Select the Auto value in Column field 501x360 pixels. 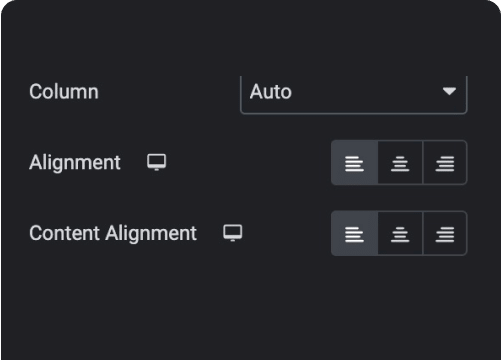[271, 92]
